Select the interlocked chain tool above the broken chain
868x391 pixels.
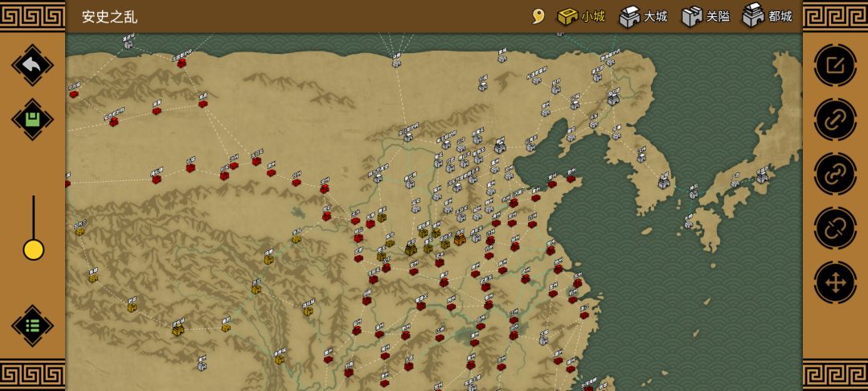tap(835, 174)
